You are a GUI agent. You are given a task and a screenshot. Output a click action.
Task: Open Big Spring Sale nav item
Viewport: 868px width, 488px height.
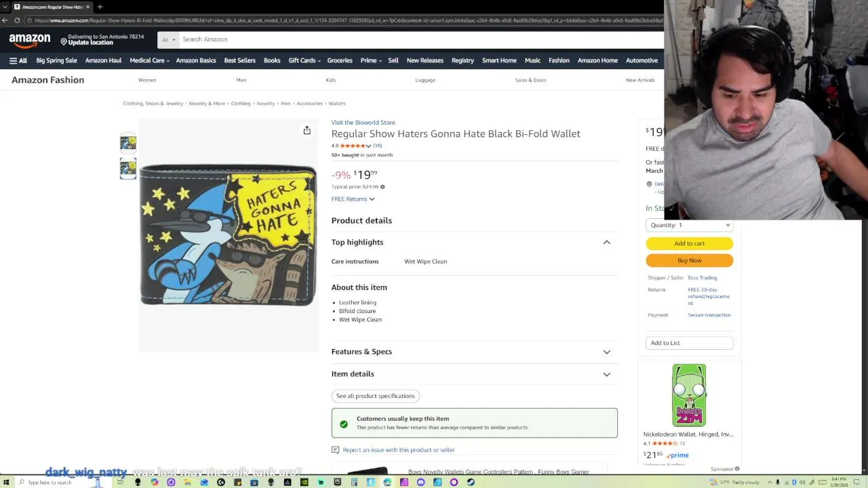pyautogui.click(x=56, y=60)
